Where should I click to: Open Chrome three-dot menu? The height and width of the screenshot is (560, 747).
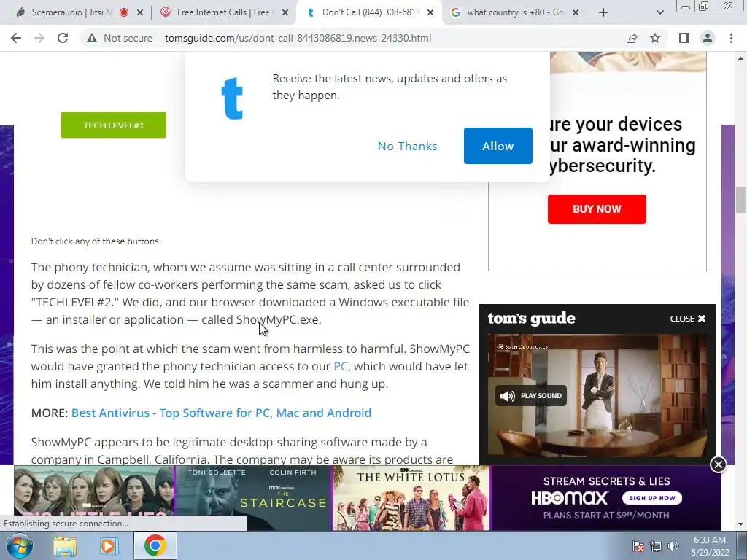[731, 38]
